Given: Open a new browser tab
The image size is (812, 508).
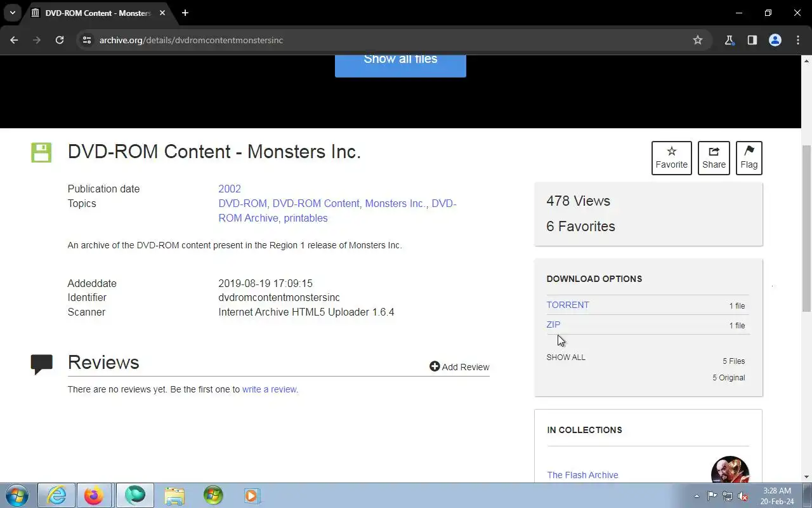Looking at the screenshot, I should [x=185, y=13].
